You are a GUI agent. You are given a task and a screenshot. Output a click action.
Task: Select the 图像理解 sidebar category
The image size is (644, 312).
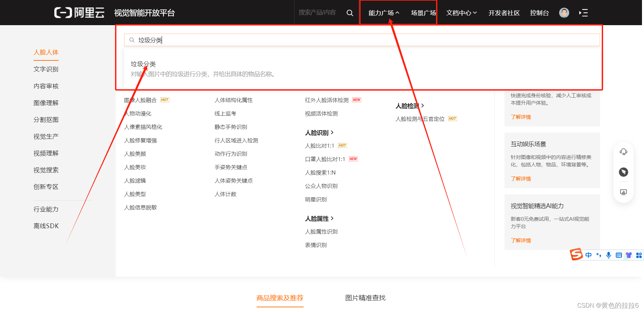[x=46, y=103]
